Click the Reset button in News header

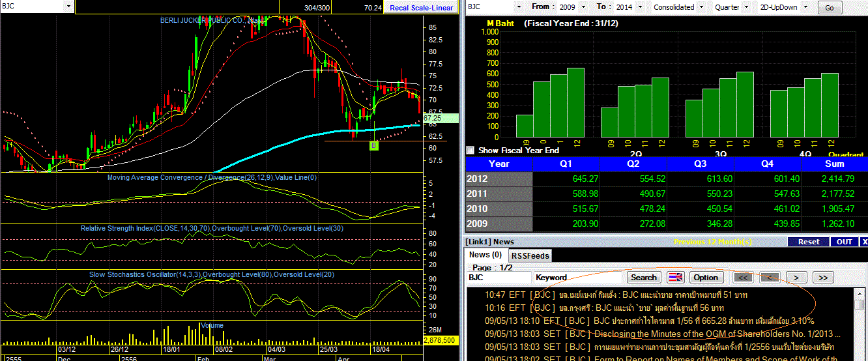tap(809, 242)
